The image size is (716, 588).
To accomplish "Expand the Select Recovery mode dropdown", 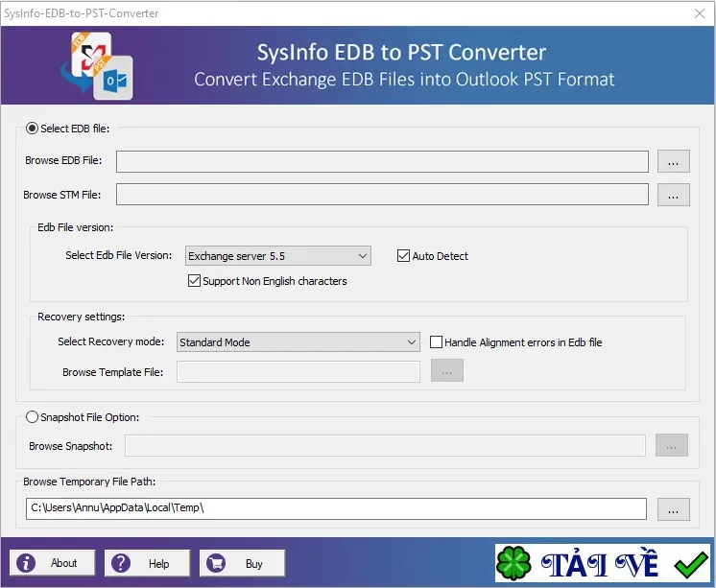I will pos(298,341).
